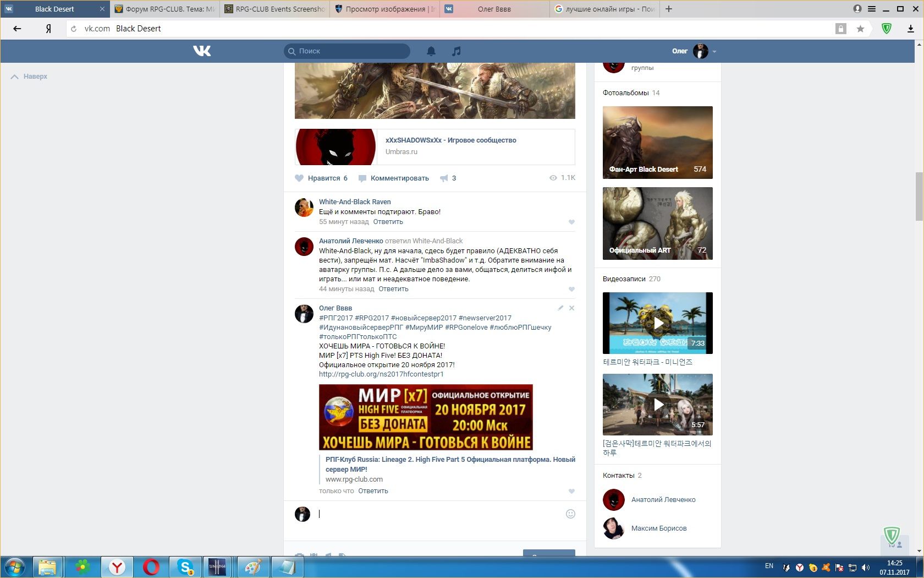Edit Олег Вввв comment with pencil icon

[x=560, y=308]
